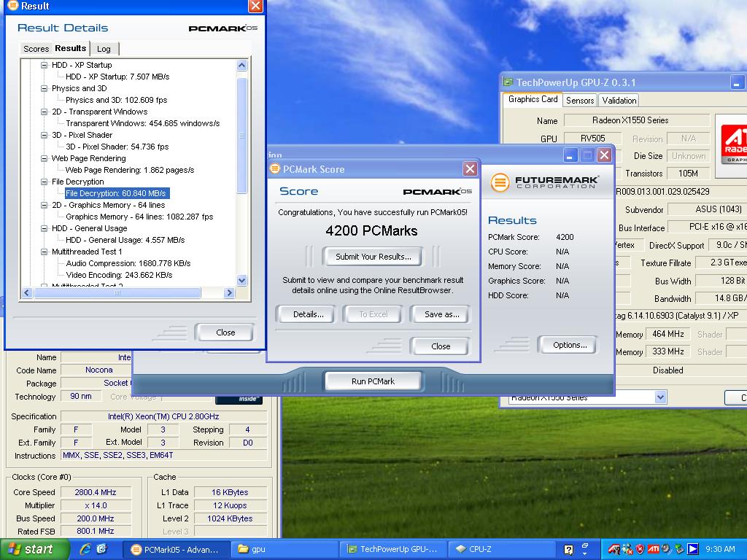
Task: Open the Log tab
Action: coord(104,49)
